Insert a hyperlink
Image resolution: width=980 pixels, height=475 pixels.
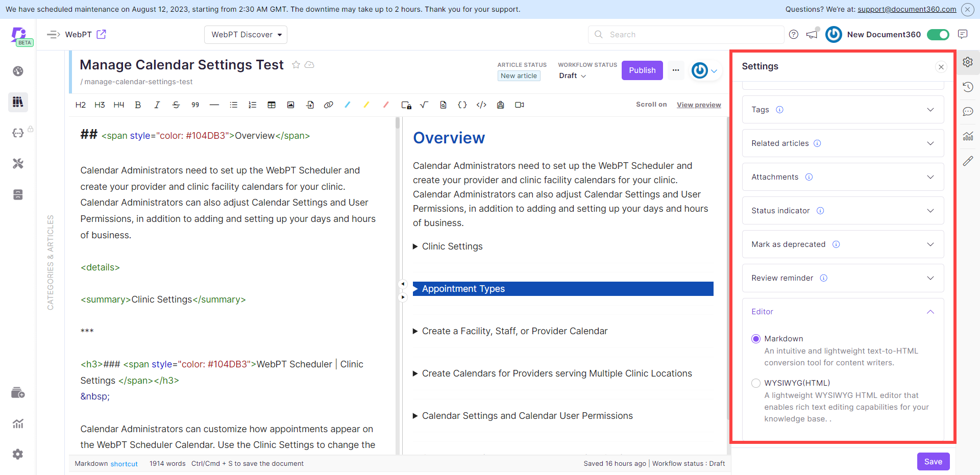point(329,105)
